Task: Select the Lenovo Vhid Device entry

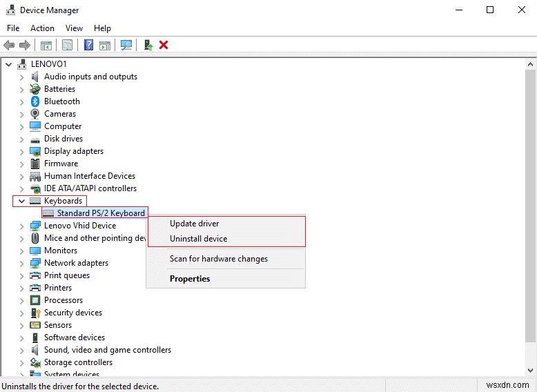Action: click(80, 226)
